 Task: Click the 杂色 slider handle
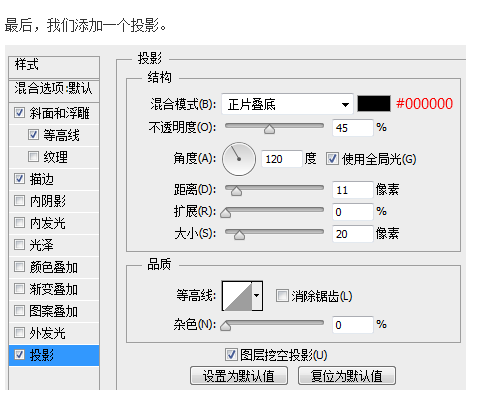pyautogui.click(x=226, y=326)
